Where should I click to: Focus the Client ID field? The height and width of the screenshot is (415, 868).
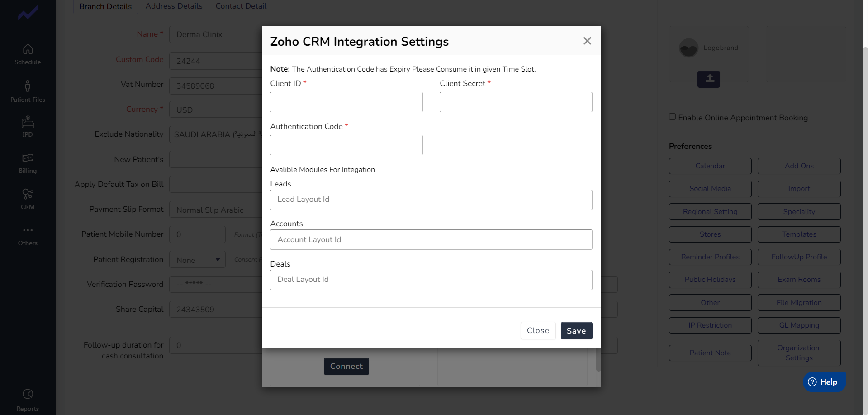(x=346, y=102)
